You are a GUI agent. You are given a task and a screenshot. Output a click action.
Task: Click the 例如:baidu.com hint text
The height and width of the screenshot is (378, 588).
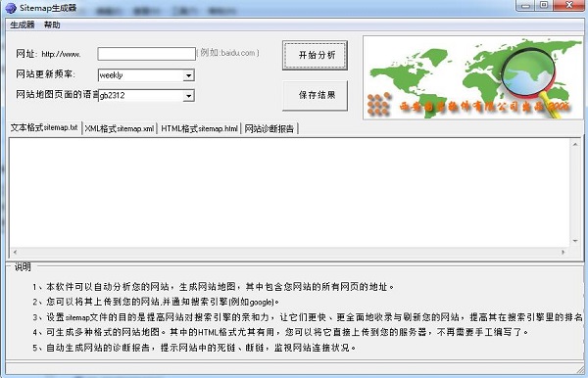click(228, 53)
